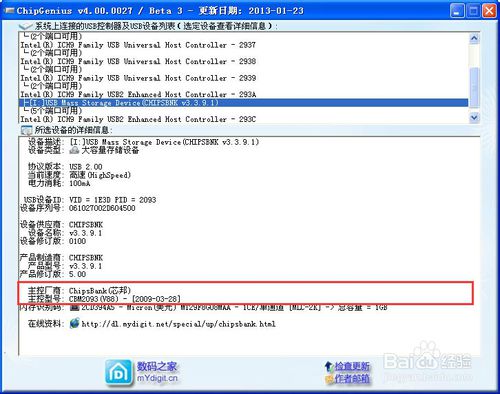
Task: Open the 数码之家 mYdigit.cn link
Action: tap(157, 372)
